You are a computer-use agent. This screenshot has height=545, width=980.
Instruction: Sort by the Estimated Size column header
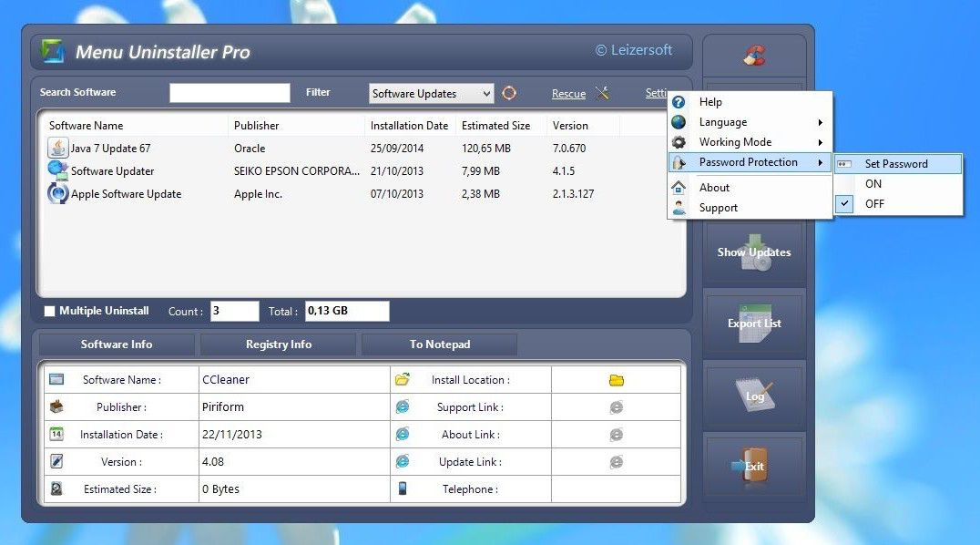pyautogui.click(x=501, y=126)
